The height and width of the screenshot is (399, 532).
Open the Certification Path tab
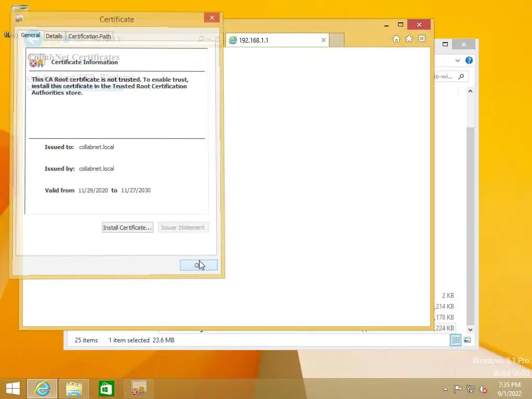[89, 36]
